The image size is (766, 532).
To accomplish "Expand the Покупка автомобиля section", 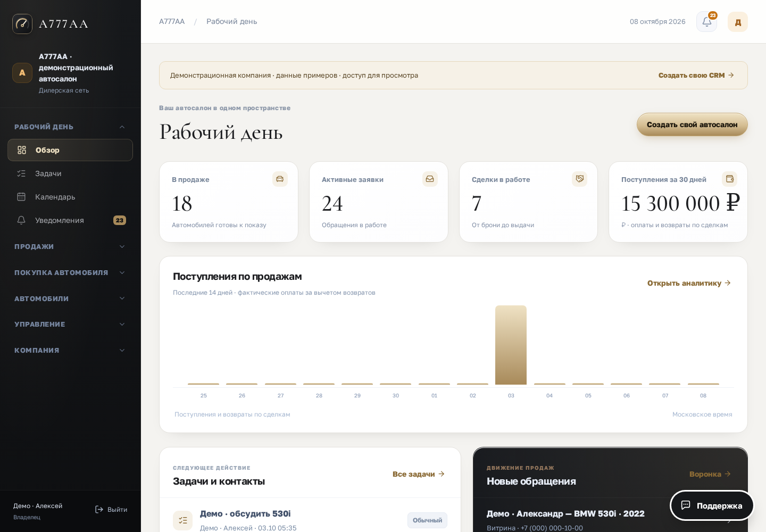I will 70,272.
